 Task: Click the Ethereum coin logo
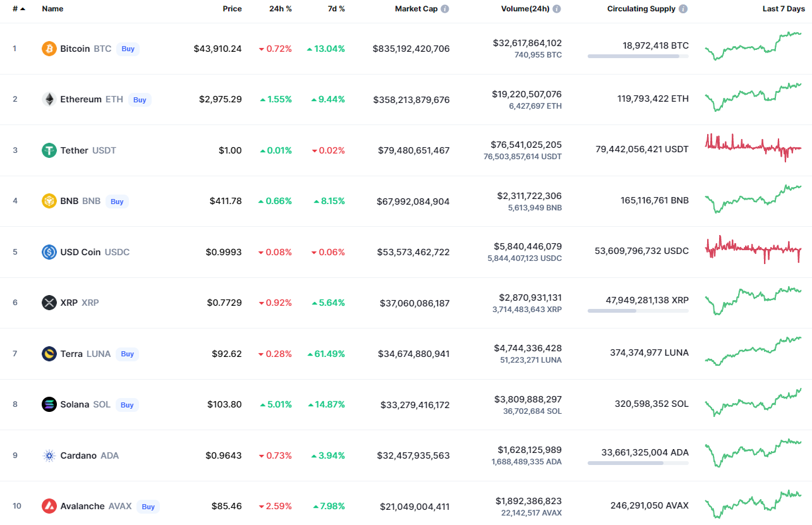tap(49, 99)
